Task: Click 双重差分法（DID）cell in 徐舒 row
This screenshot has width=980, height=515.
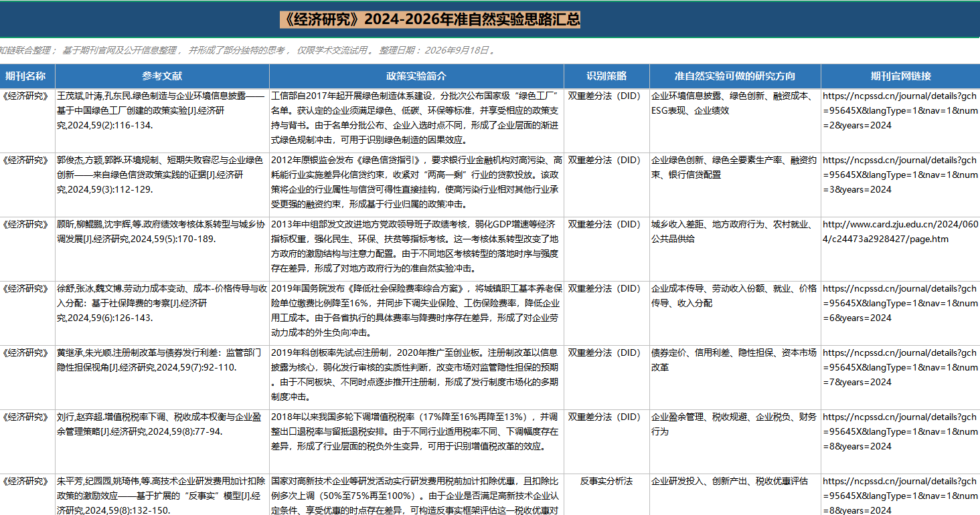Action: [606, 313]
